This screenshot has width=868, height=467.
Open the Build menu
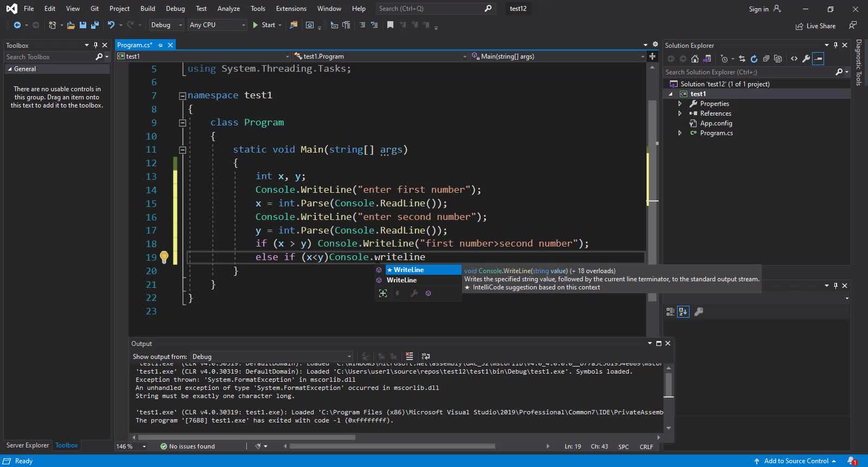pyautogui.click(x=148, y=9)
